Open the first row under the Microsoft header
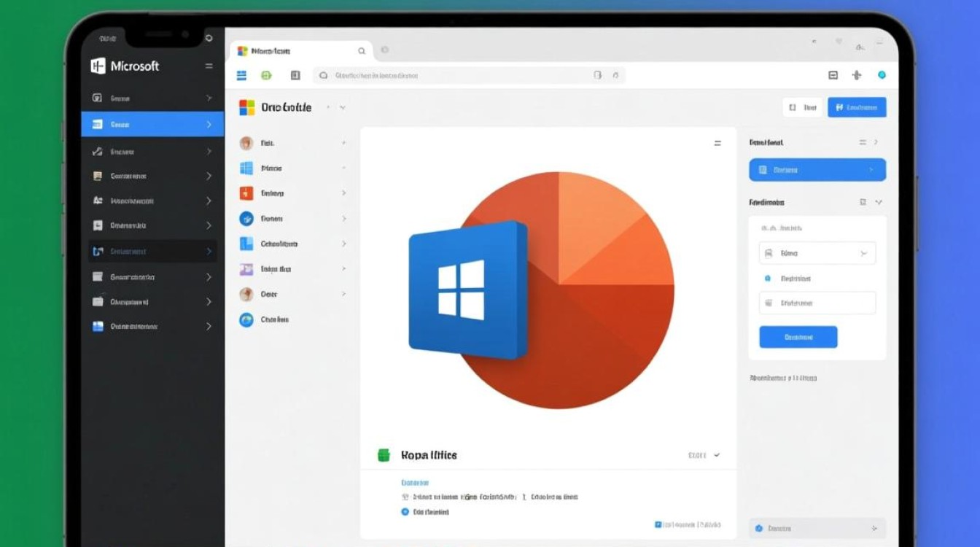 click(x=152, y=98)
